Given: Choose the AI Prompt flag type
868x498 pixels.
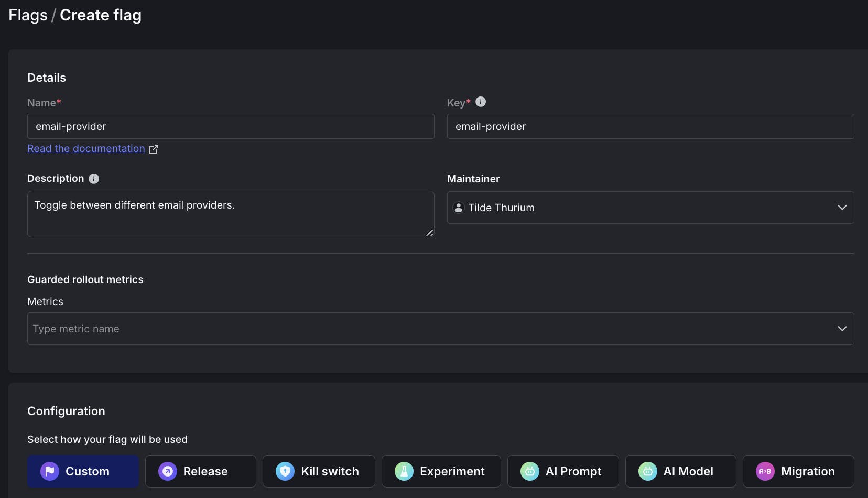Looking at the screenshot, I should [563, 471].
